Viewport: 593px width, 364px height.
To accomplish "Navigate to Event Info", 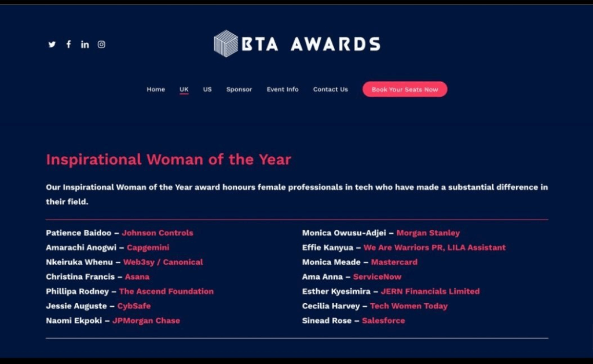I will (283, 89).
